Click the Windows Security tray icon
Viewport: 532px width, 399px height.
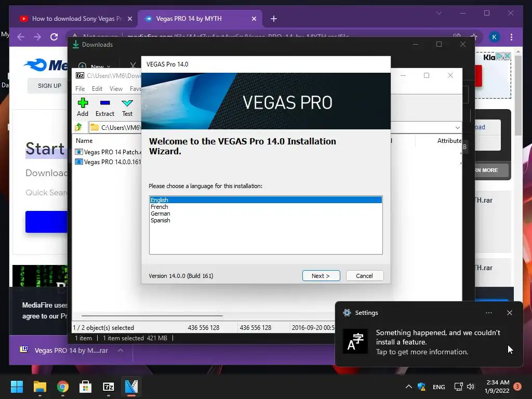click(421, 387)
